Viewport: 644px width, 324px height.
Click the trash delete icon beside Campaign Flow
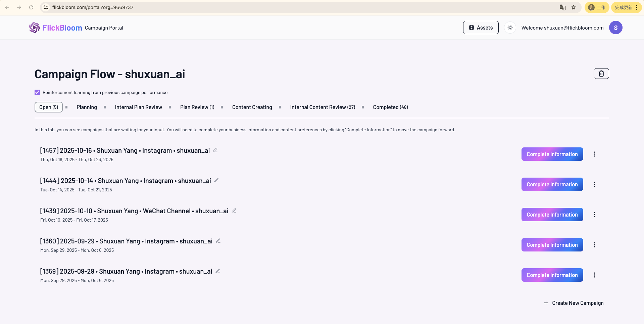tap(601, 74)
